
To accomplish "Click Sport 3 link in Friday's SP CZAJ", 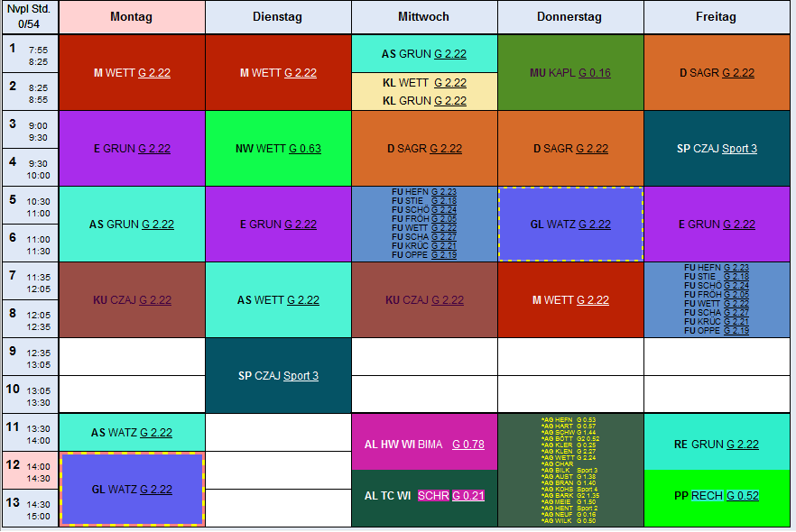I will (x=739, y=149).
